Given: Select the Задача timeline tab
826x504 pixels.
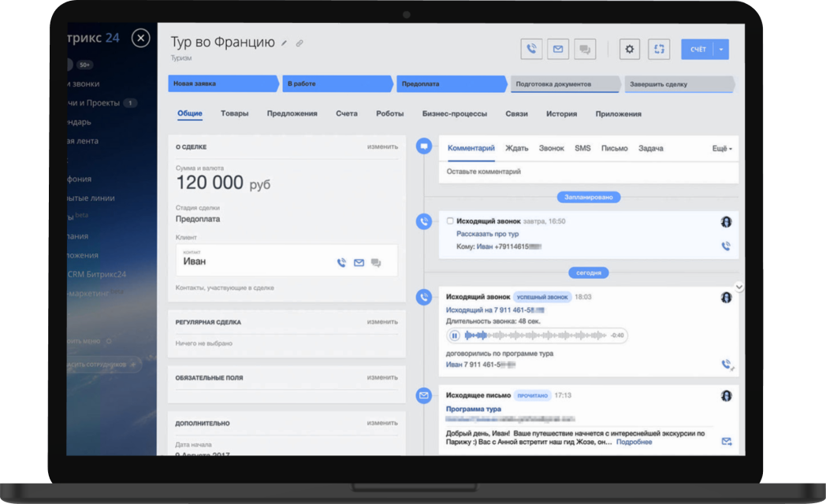Looking at the screenshot, I should click(x=650, y=148).
